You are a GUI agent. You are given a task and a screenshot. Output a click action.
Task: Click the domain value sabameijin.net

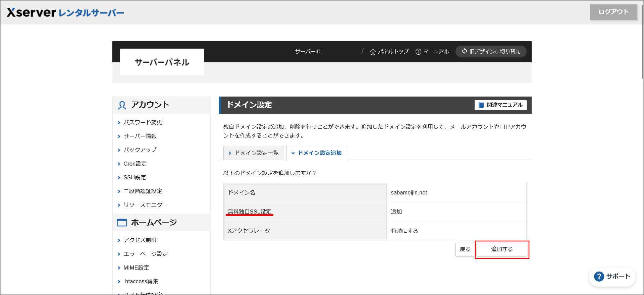[x=409, y=192]
